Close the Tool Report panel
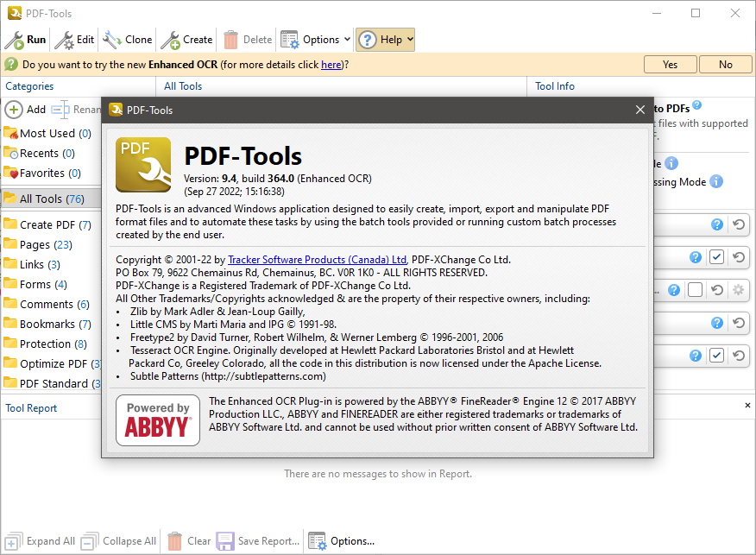The height and width of the screenshot is (555, 756). pyautogui.click(x=747, y=406)
